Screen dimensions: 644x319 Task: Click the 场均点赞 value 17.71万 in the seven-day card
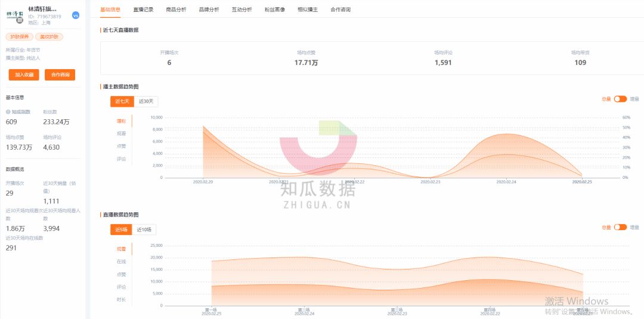point(306,63)
